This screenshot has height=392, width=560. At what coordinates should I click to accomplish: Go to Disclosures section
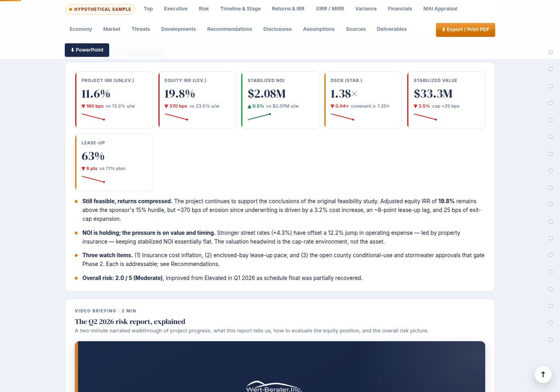click(278, 29)
